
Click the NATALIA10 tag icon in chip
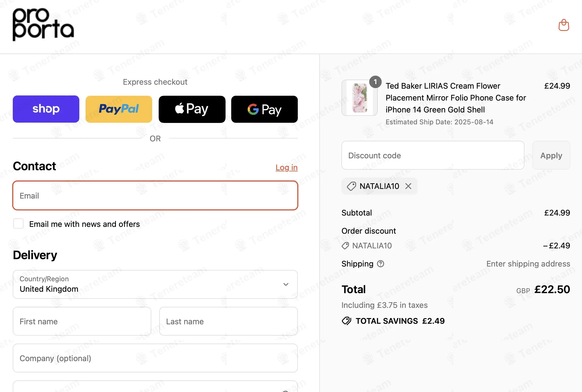click(351, 186)
